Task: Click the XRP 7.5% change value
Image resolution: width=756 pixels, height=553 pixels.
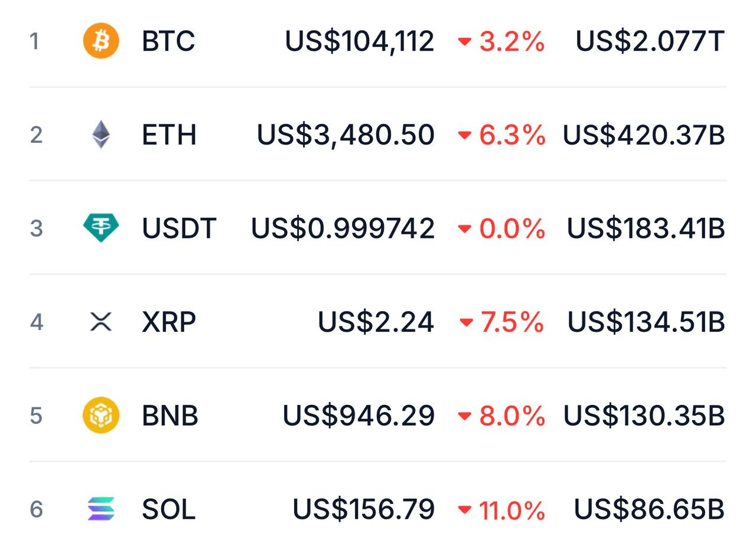Action: coord(511,322)
